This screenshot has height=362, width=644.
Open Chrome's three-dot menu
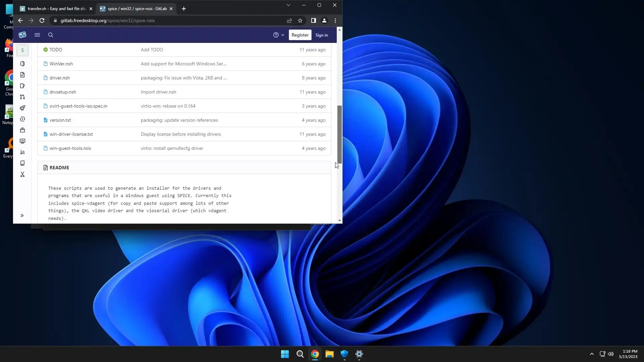click(x=335, y=20)
